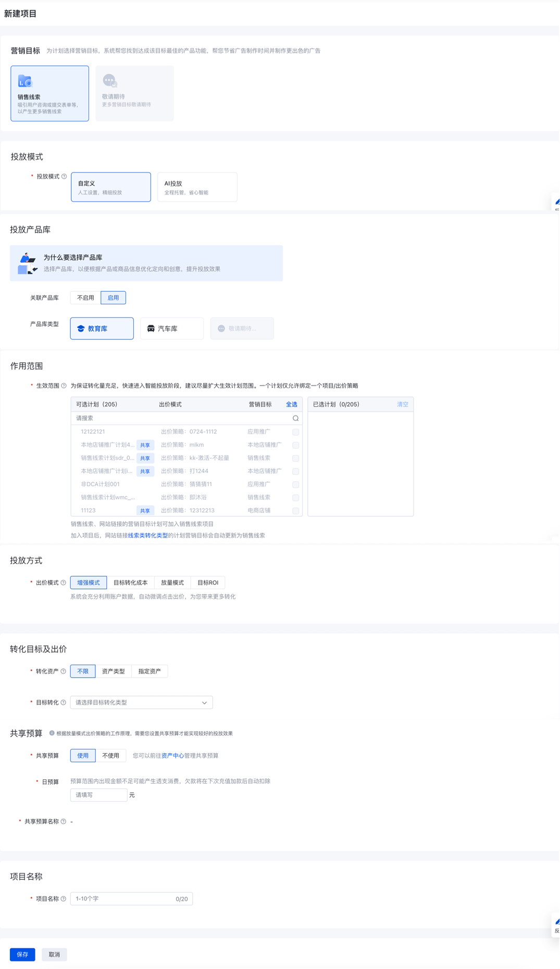
Task: Choose the AI投放 delivery mode card
Action: tap(197, 187)
